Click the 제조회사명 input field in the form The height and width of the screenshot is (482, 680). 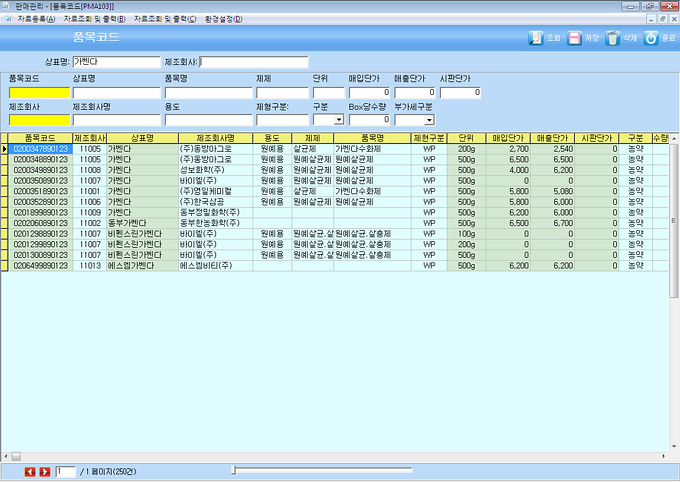tap(116, 120)
